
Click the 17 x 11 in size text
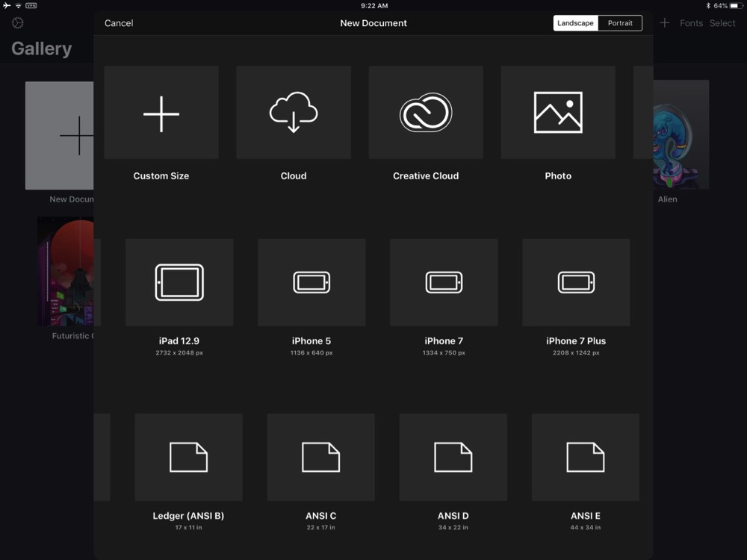(189, 528)
